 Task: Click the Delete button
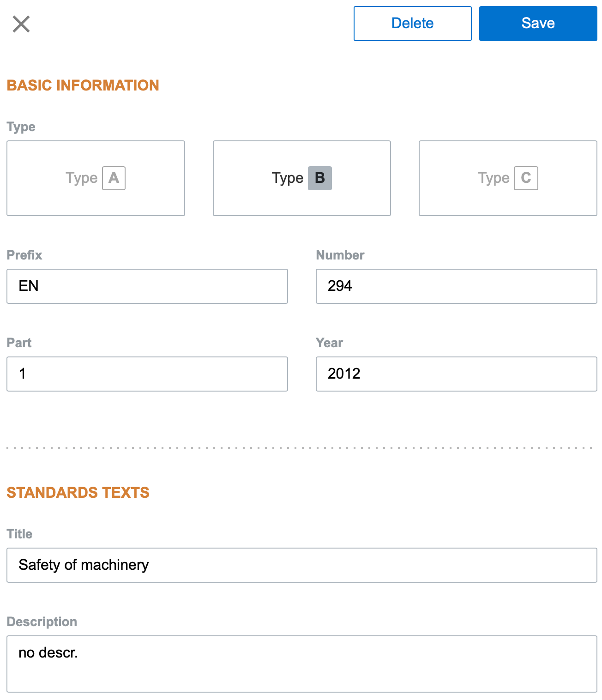point(412,24)
